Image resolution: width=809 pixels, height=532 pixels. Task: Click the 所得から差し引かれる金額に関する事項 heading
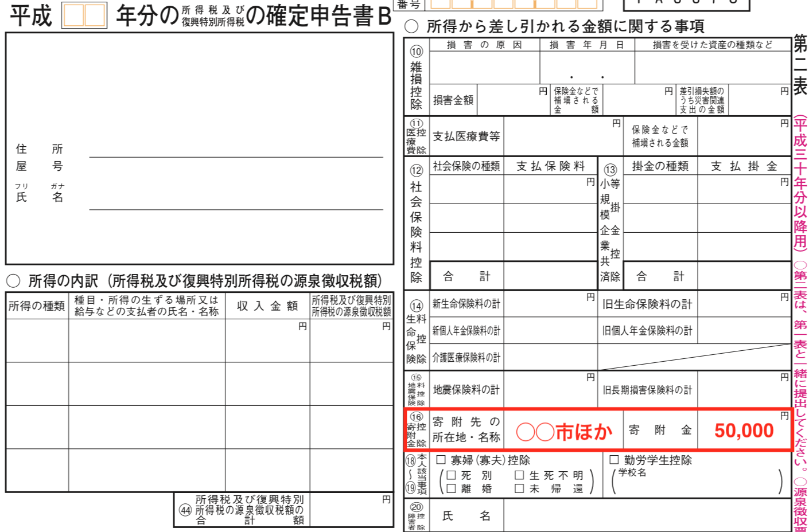click(565, 26)
